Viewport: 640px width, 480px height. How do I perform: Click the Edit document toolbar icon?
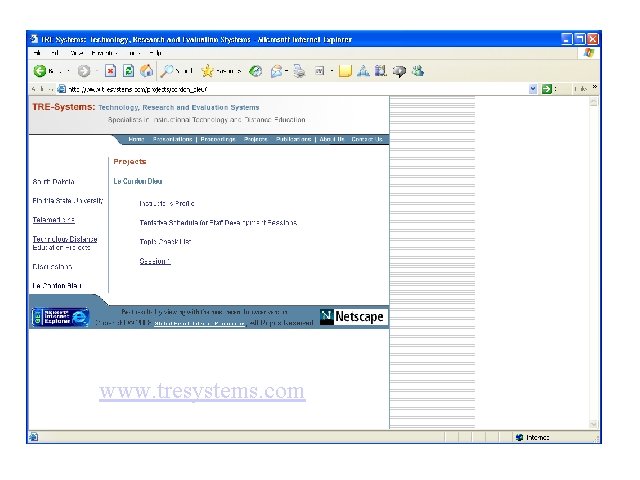(x=320, y=71)
